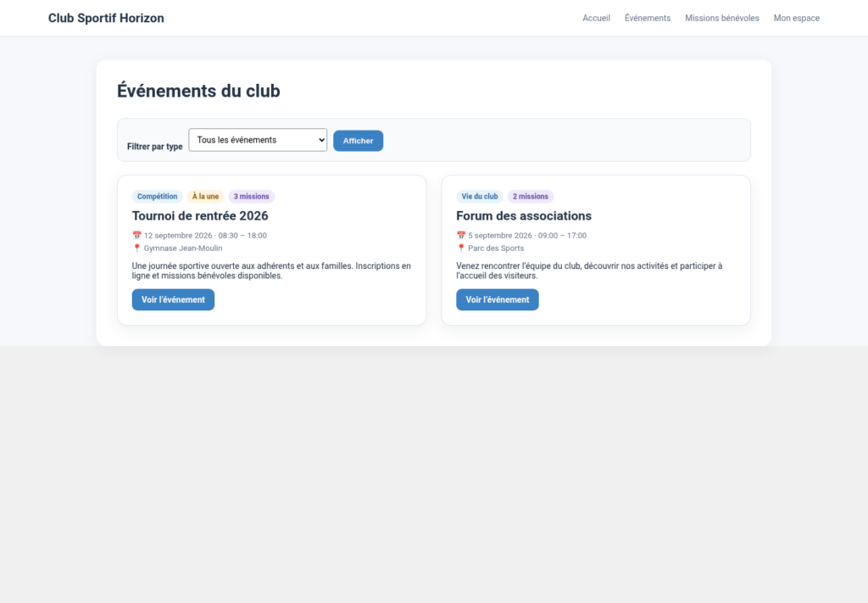Click the Gymnase Jean-Moulin location text
The height and width of the screenshot is (603, 868).
183,248
